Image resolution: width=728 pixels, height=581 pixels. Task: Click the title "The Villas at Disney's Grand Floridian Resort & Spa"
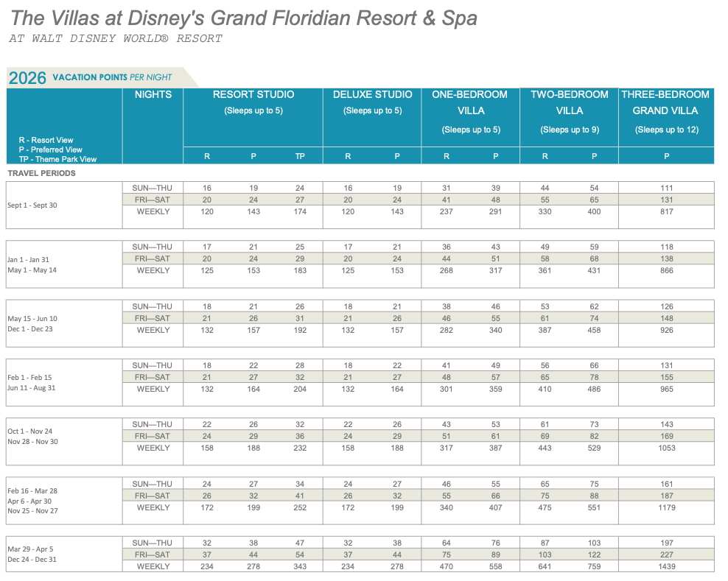click(244, 18)
